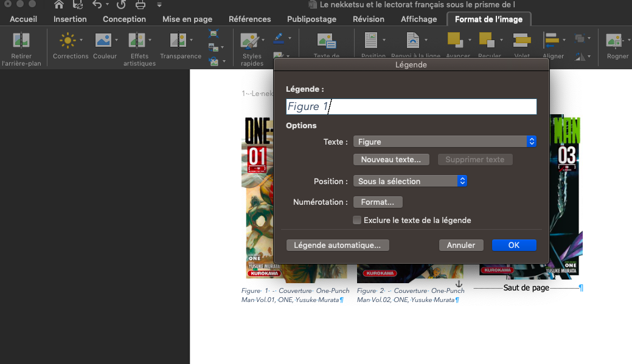Image resolution: width=632 pixels, height=364 pixels.
Task: Select the Format de l'image tab
Action: click(489, 19)
